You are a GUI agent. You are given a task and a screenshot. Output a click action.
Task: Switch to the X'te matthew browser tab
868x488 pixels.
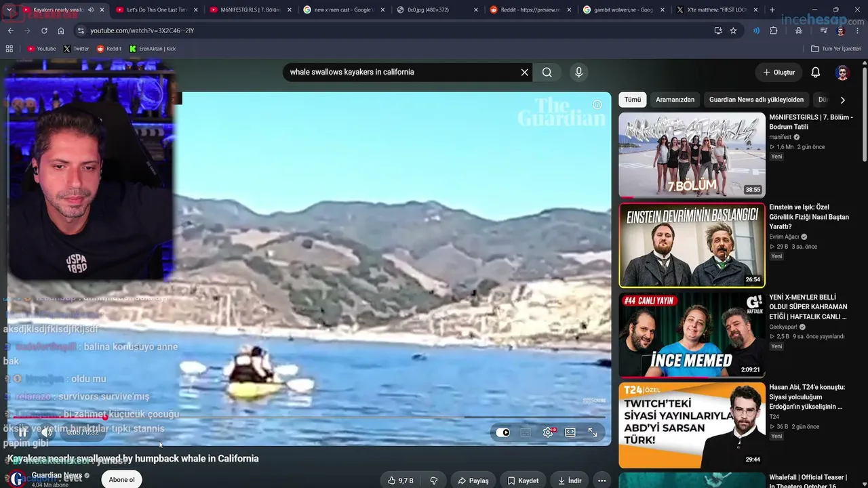(x=717, y=10)
